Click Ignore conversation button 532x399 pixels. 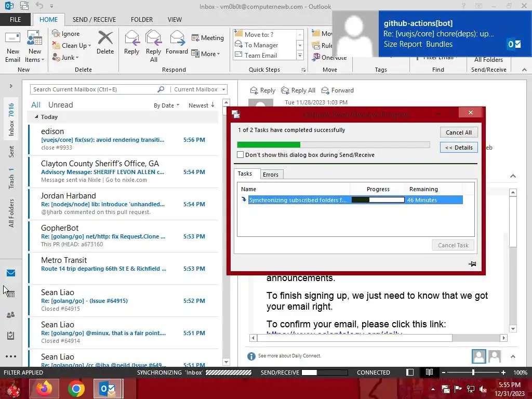(66, 34)
